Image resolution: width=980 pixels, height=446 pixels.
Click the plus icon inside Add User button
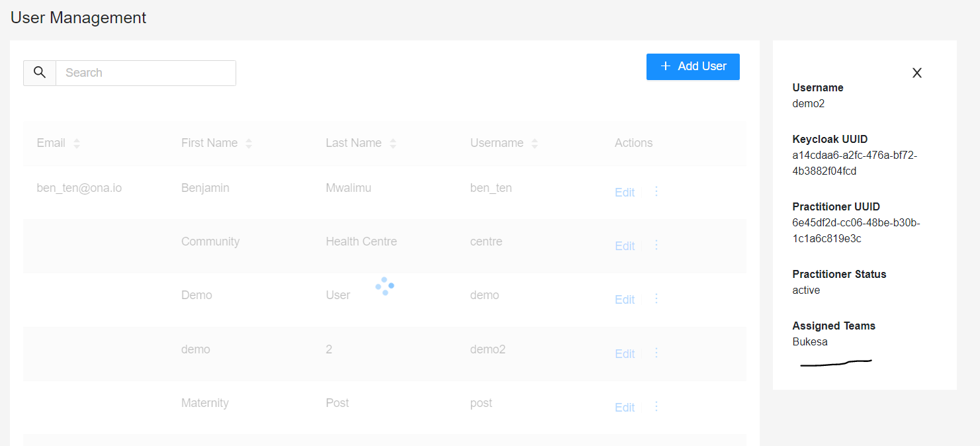coord(665,66)
